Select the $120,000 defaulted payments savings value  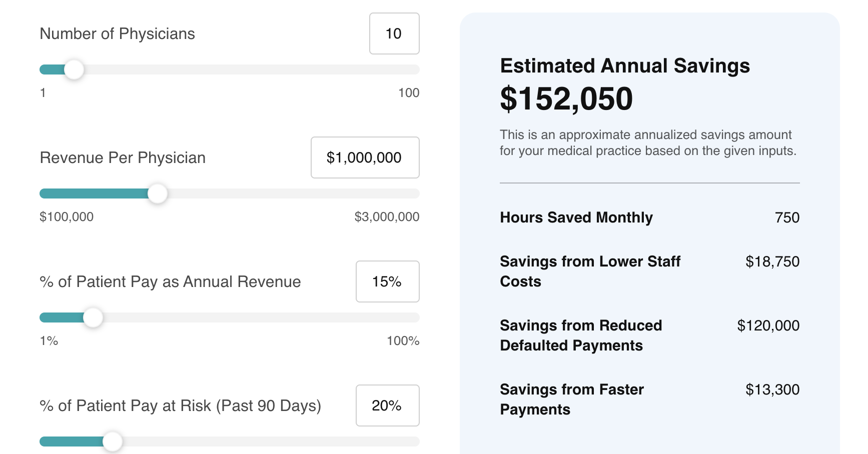[768, 325]
